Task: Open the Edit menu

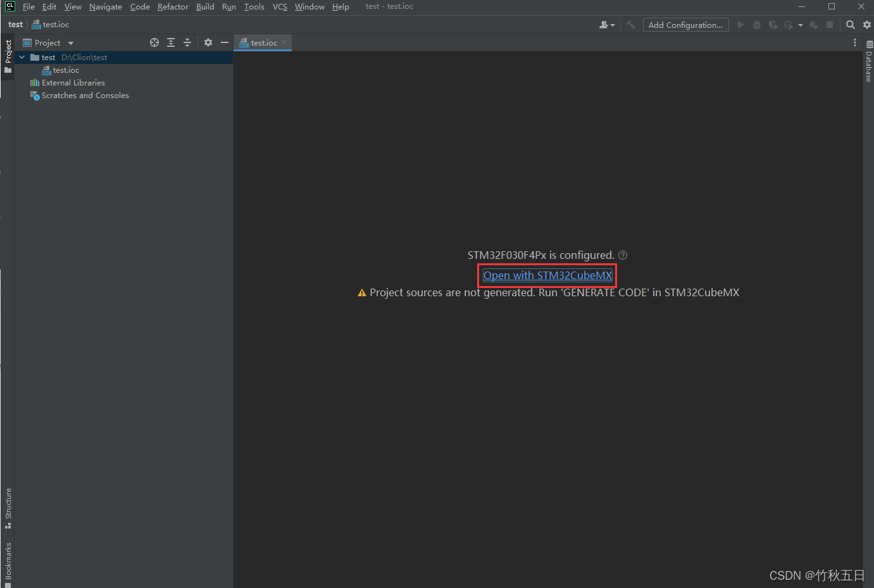Action: [x=49, y=6]
